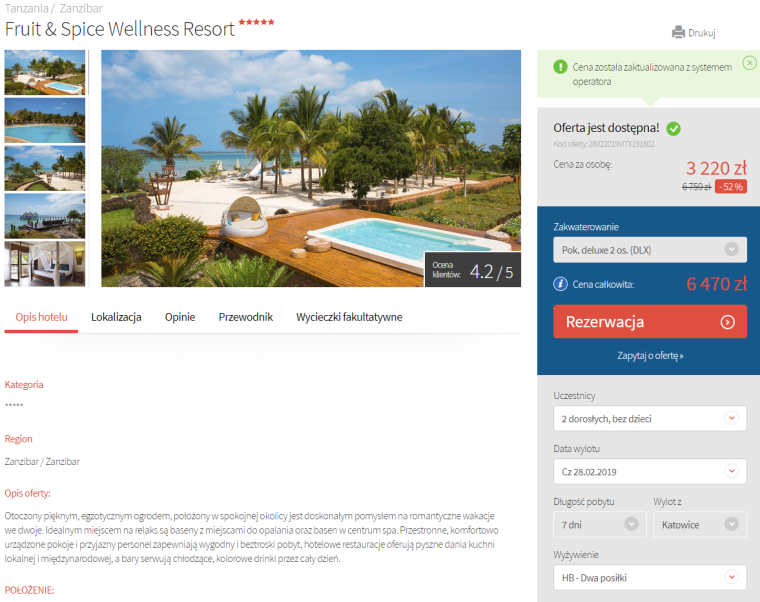Click the green alert exclamation icon
The height and width of the screenshot is (602, 760).
pyautogui.click(x=560, y=67)
